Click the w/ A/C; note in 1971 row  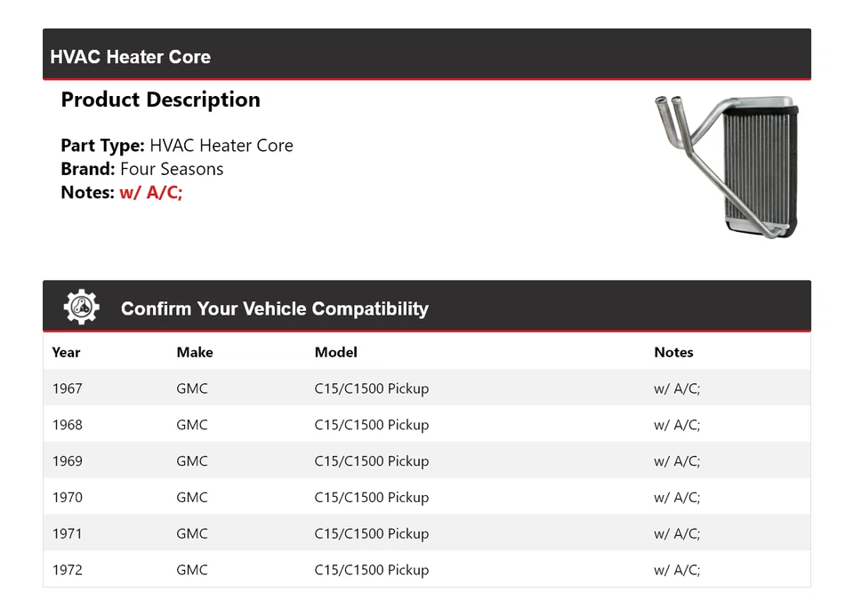coord(677,534)
